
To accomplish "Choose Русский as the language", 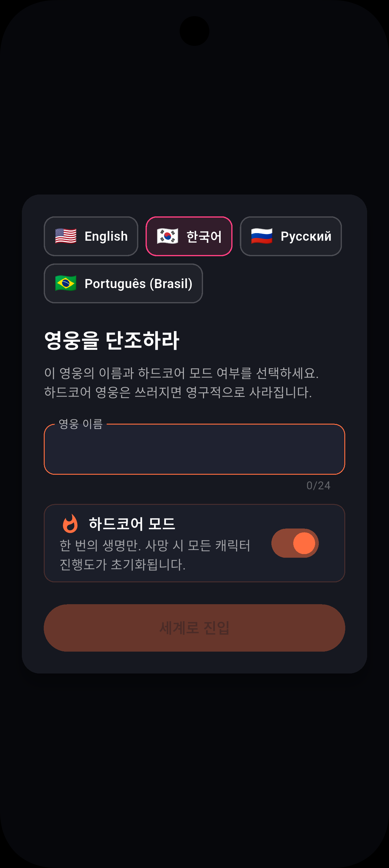I will pos(291,236).
